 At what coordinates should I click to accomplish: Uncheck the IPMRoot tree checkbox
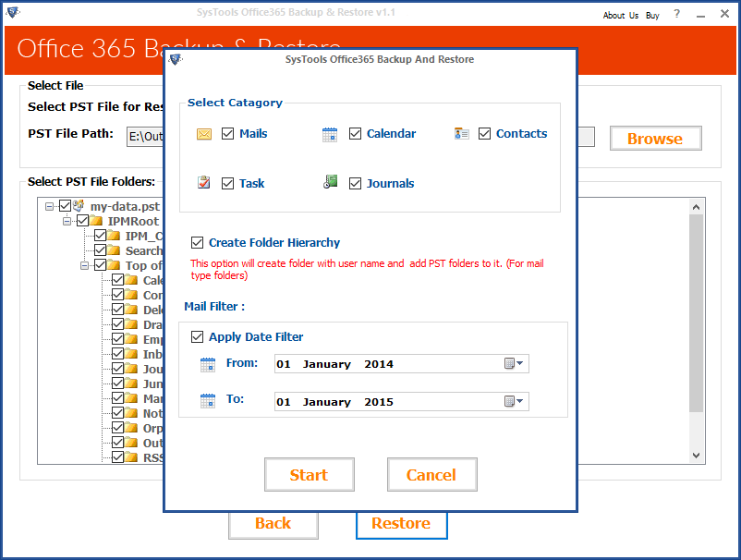tap(83, 221)
